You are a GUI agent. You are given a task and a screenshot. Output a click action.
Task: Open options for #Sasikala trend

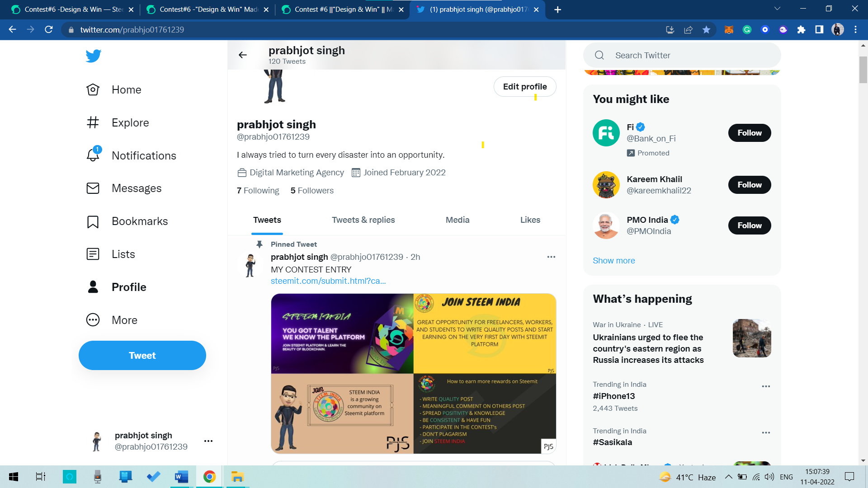[766, 433]
